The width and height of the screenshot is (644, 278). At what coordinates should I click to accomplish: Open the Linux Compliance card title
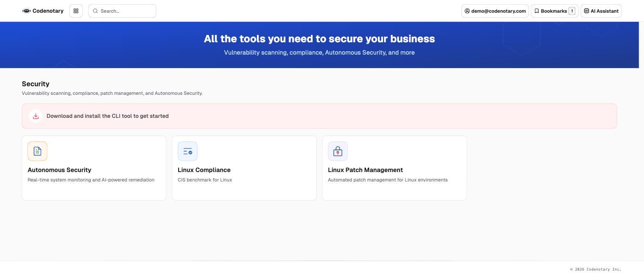(204, 170)
